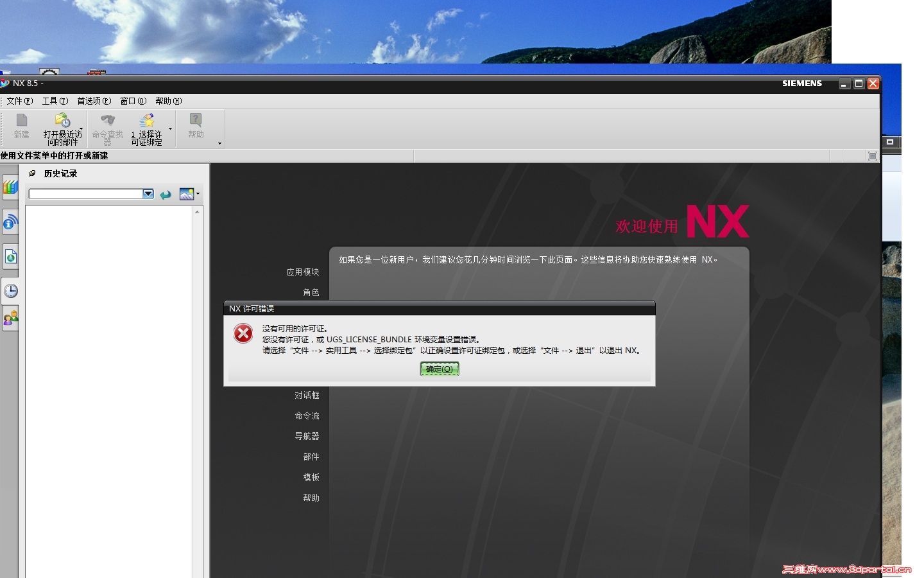Image resolution: width=924 pixels, height=578 pixels.
Task: Minimize the NX 8.5 window
Action: coord(844,83)
